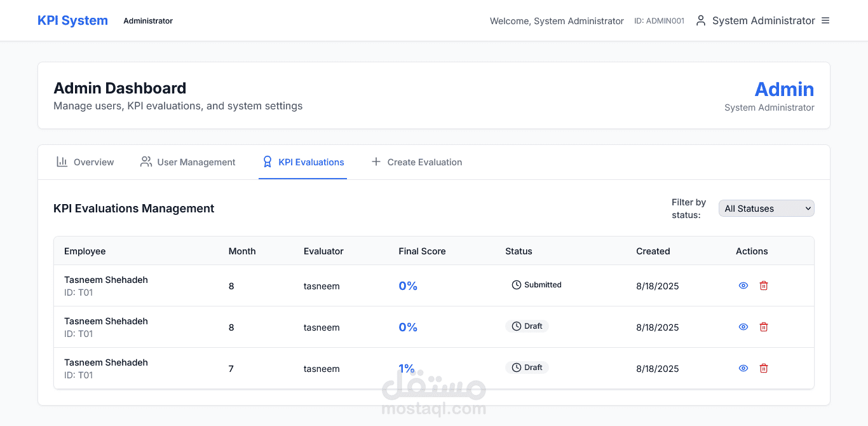Image resolution: width=868 pixels, height=426 pixels.
Task: Delete the month 8 Draft evaluation
Action: (764, 327)
